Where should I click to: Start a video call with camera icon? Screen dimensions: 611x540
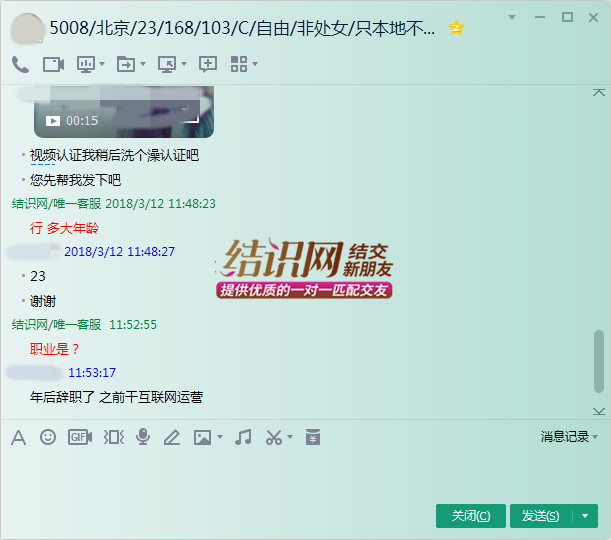(x=53, y=64)
